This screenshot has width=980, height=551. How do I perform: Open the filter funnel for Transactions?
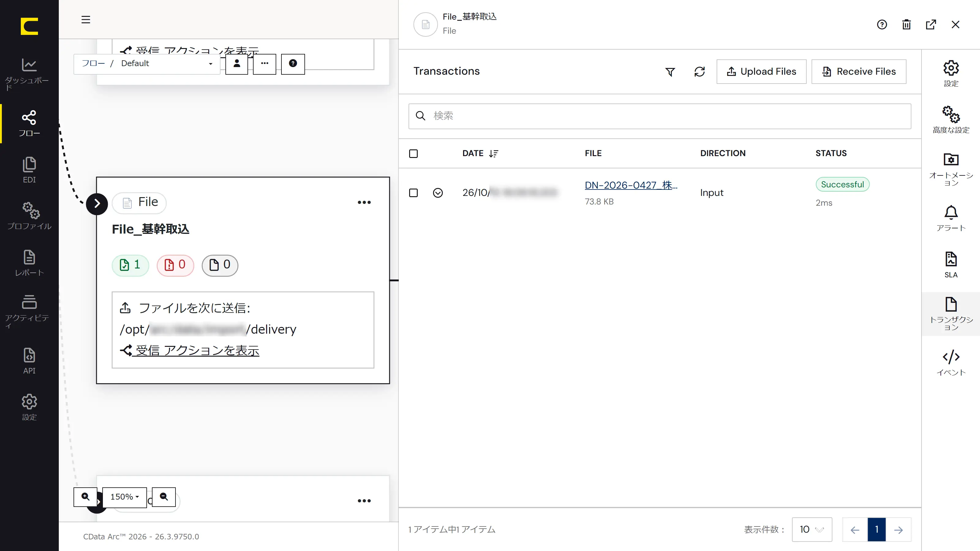tap(670, 72)
